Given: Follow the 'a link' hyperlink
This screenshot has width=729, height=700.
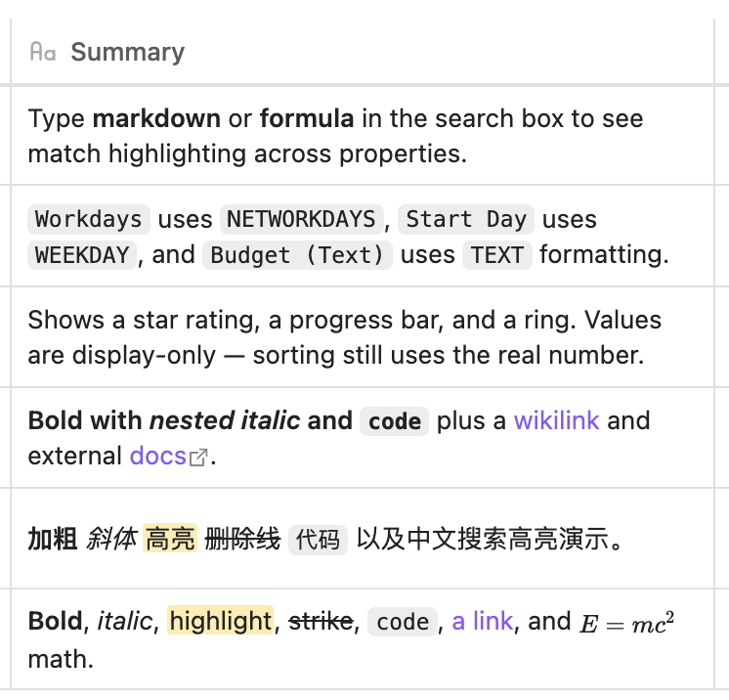Looking at the screenshot, I should pyautogui.click(x=482, y=621).
